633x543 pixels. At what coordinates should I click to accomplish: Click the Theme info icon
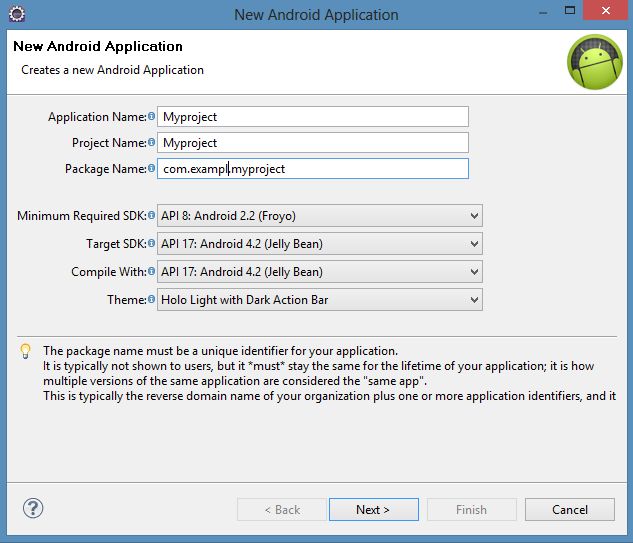[x=152, y=300]
